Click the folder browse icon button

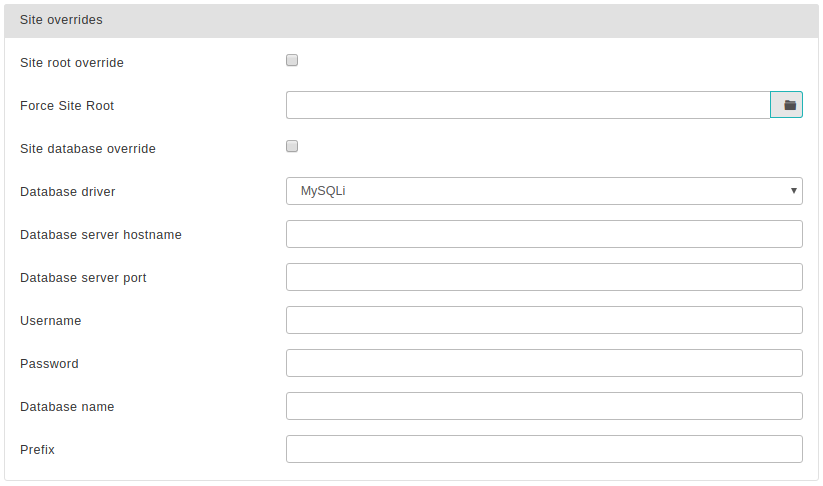click(787, 105)
